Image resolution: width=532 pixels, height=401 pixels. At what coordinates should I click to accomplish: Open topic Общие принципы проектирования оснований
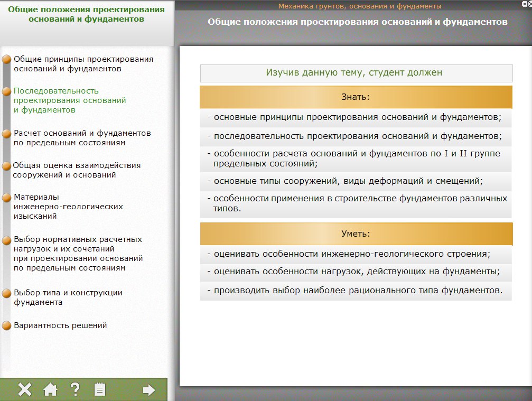click(83, 64)
